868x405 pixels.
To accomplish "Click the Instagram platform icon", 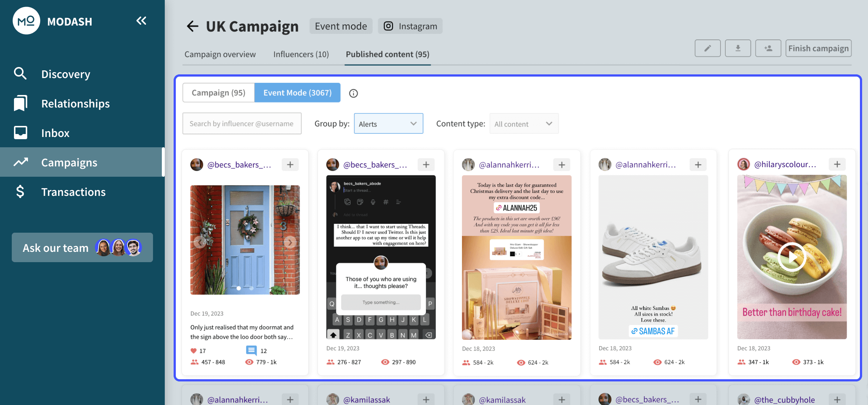I will pos(388,26).
